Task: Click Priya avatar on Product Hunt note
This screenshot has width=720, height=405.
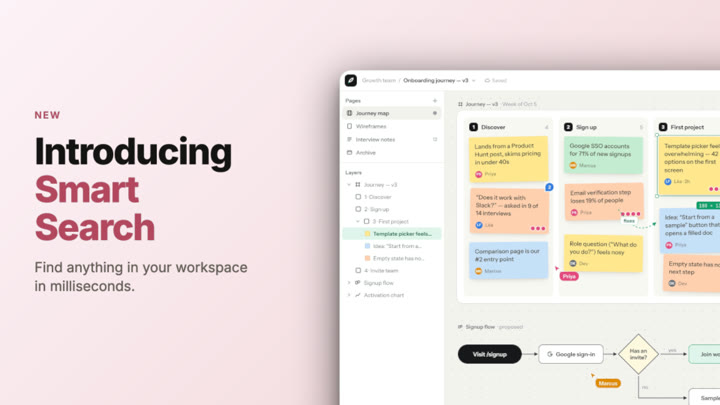Action: pyautogui.click(x=478, y=174)
